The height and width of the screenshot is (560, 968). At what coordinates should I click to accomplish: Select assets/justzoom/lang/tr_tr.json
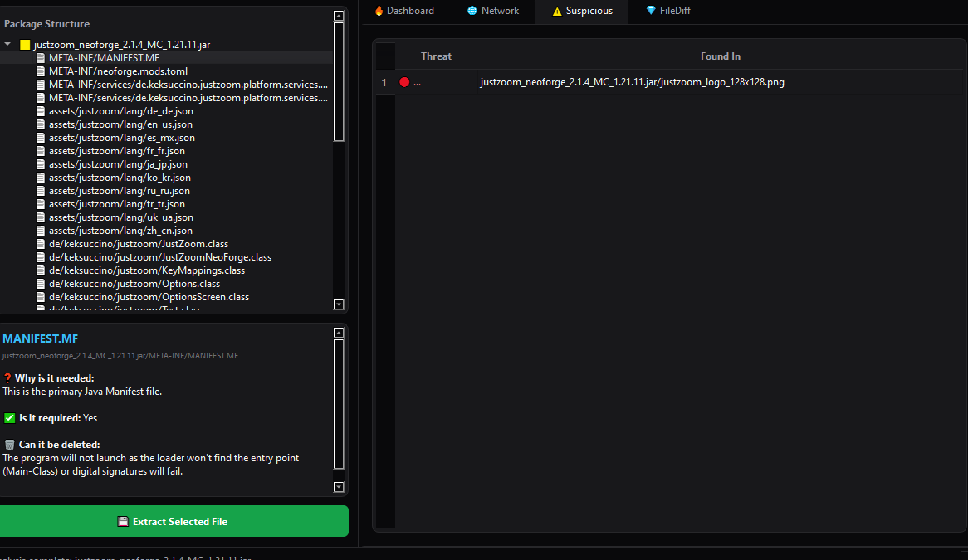tap(117, 204)
